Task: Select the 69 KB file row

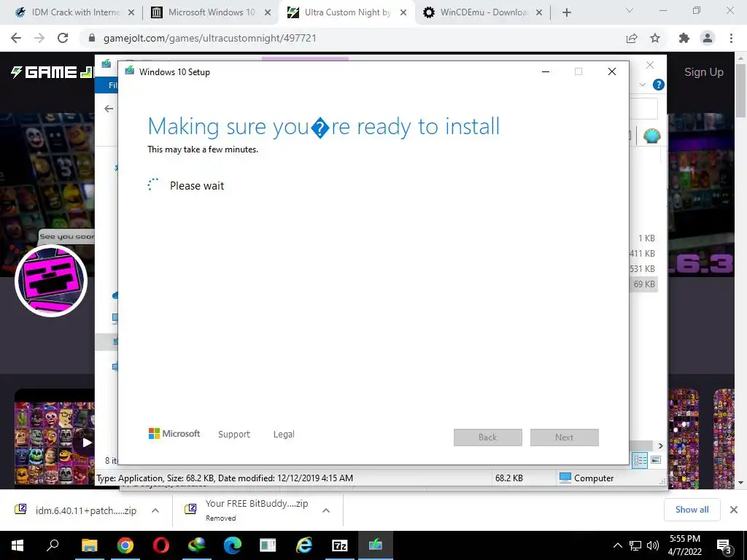Action: pos(644,284)
